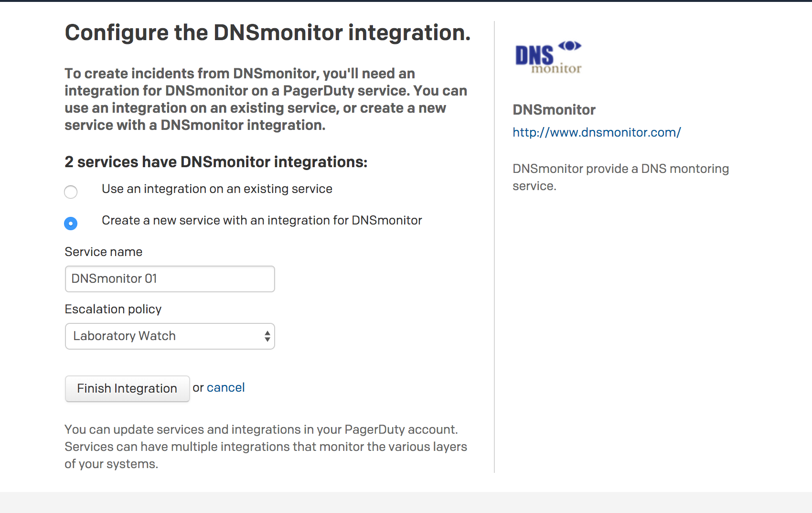
Task: Click the DNSmonitor heading in the sidebar
Action: tap(554, 109)
